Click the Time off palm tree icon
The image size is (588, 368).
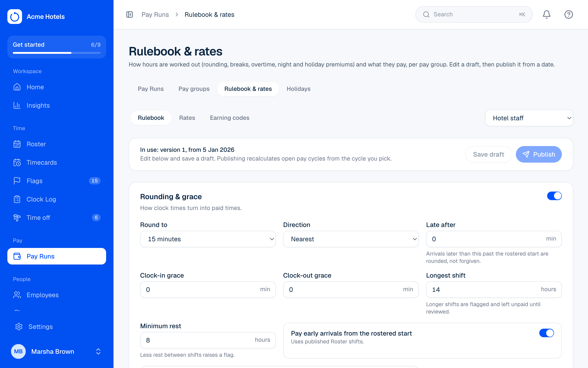point(17,218)
